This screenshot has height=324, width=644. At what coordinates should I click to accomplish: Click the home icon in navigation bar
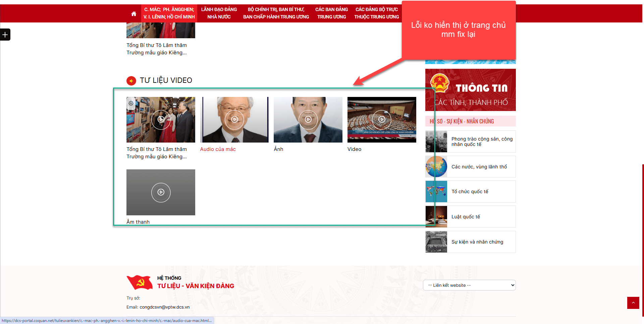[x=133, y=14]
